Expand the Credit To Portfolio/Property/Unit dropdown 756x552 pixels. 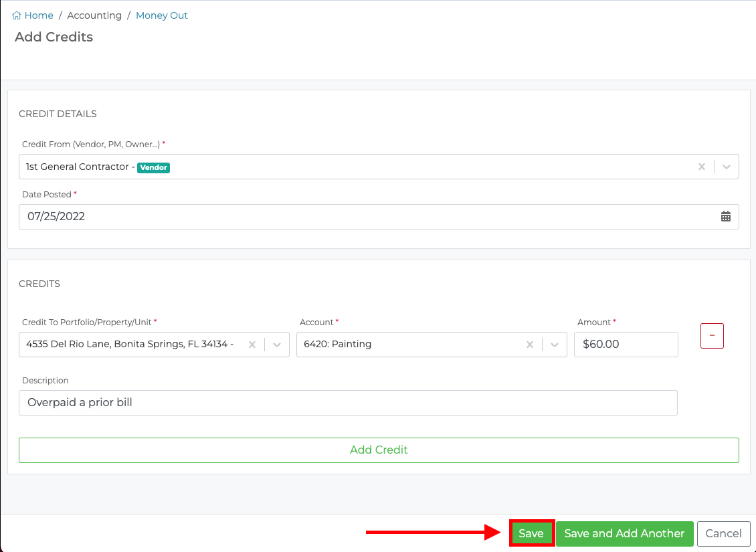point(277,344)
